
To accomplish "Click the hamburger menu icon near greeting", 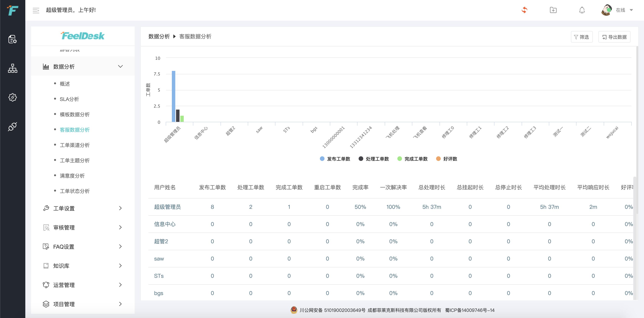I will point(36,10).
